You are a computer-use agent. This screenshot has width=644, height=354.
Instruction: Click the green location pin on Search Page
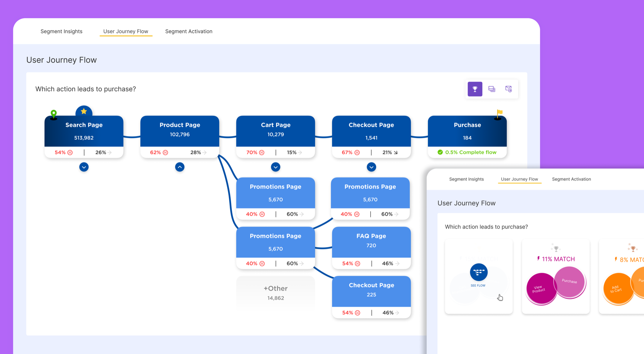point(54,114)
